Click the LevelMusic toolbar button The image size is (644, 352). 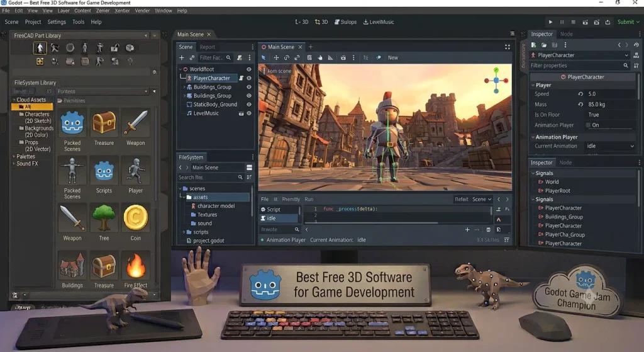click(x=378, y=22)
